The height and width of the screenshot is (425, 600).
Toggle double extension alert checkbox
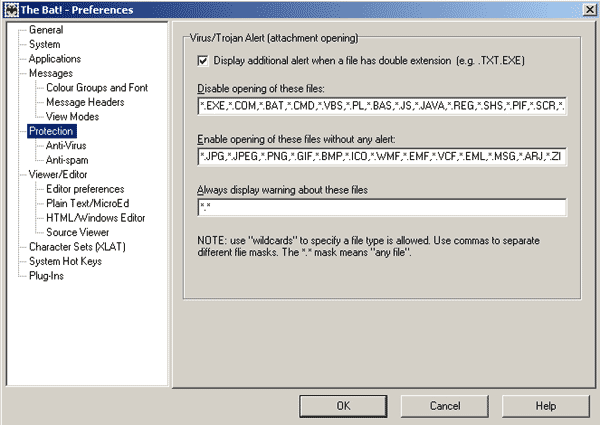click(203, 61)
